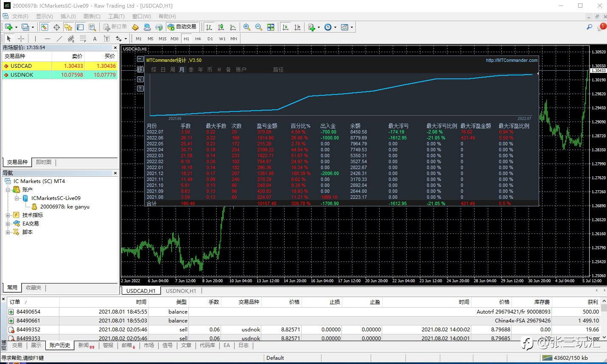The width and height of the screenshot is (607, 364).
Task: Toggle the H4 timeframe button
Action: [198, 39]
